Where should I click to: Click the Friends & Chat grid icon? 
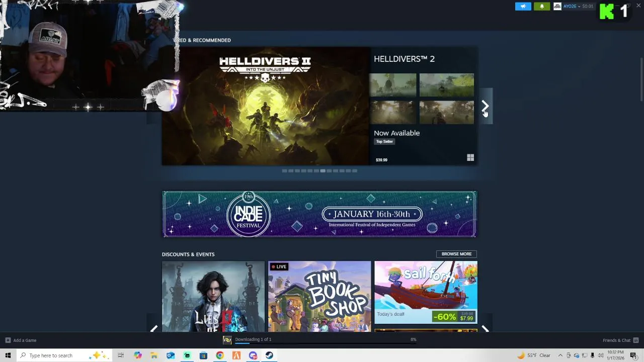tap(636, 340)
